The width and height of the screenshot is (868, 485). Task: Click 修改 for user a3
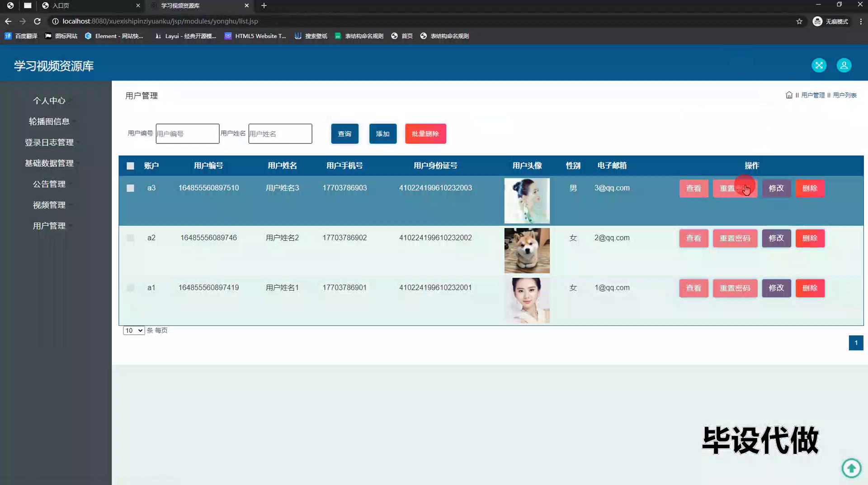[776, 188]
